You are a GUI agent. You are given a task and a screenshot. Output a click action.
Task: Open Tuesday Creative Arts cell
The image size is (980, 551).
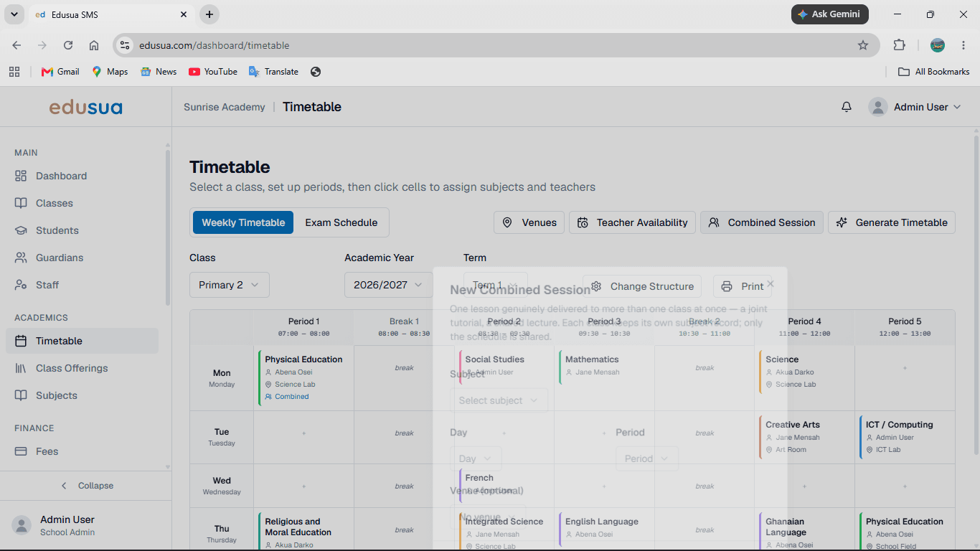pos(805,437)
